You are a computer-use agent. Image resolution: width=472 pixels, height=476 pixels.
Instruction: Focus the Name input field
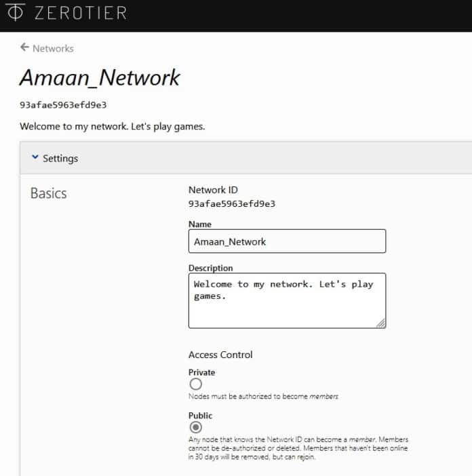(x=287, y=241)
